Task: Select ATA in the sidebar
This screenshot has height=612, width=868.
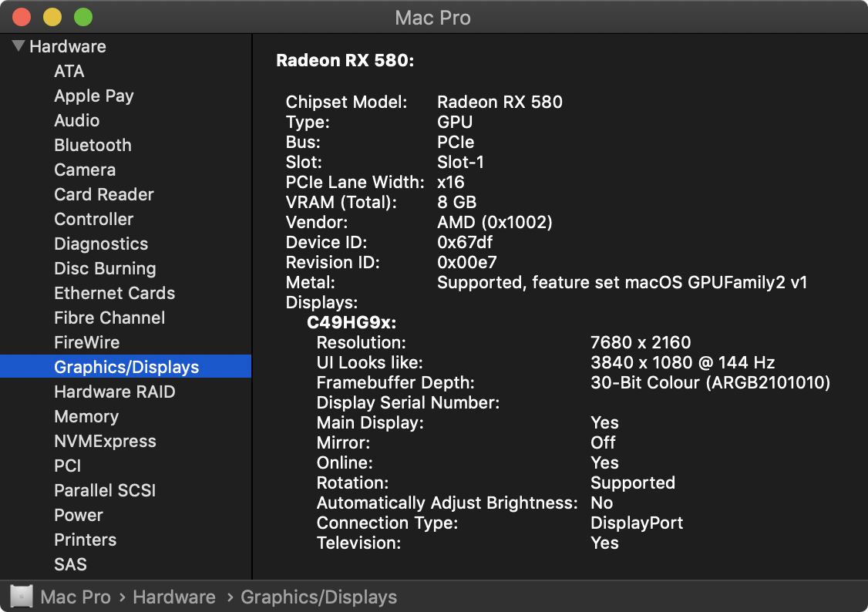Action: click(x=69, y=72)
